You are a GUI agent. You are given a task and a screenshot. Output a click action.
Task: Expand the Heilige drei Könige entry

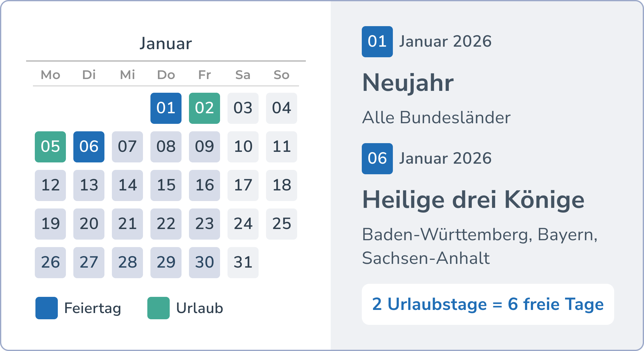[x=473, y=200]
